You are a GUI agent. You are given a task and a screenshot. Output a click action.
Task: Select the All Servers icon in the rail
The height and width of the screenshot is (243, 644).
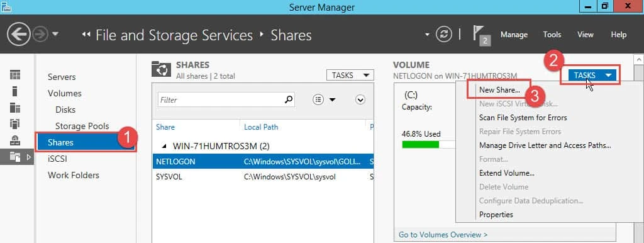click(x=15, y=108)
